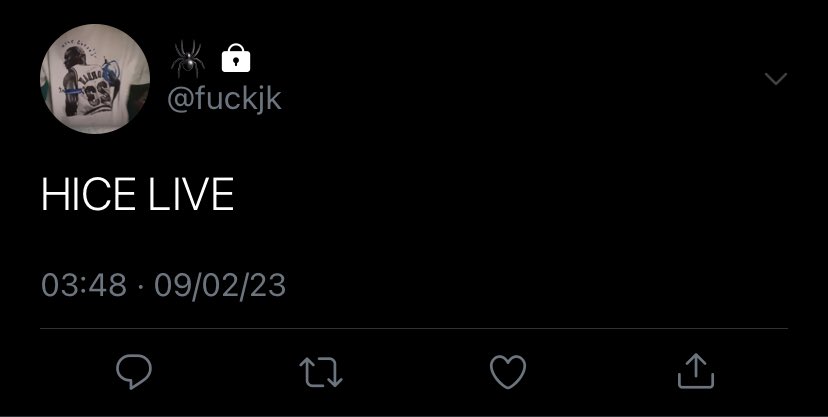Screen dimensions: 828x417
Task: Click the padlock protected-account icon
Action: click(x=236, y=58)
